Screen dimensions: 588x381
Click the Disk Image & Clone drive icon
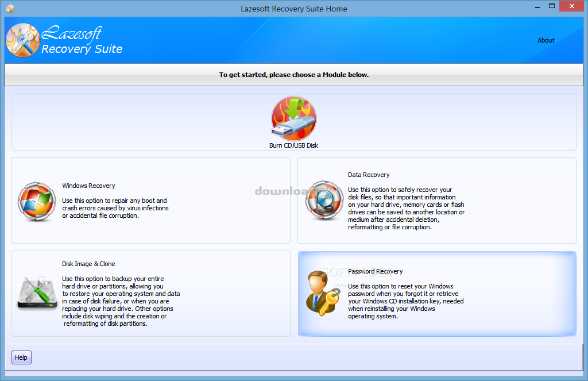[37, 294]
